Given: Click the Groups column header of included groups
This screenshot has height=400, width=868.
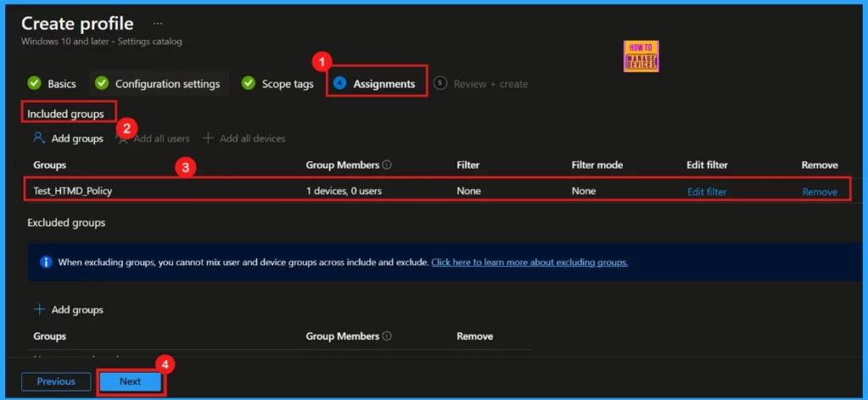Looking at the screenshot, I should point(50,165).
